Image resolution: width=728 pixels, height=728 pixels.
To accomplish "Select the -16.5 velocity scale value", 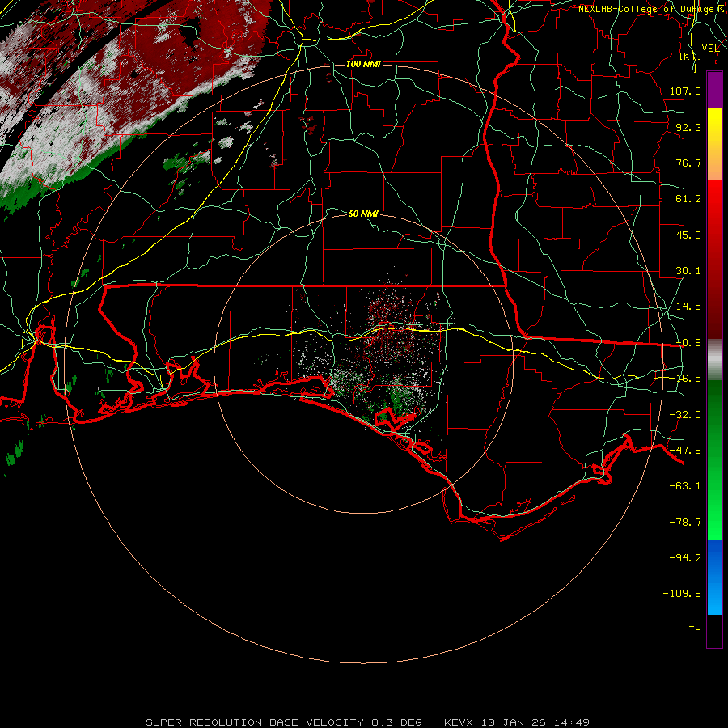I will 688,379.
